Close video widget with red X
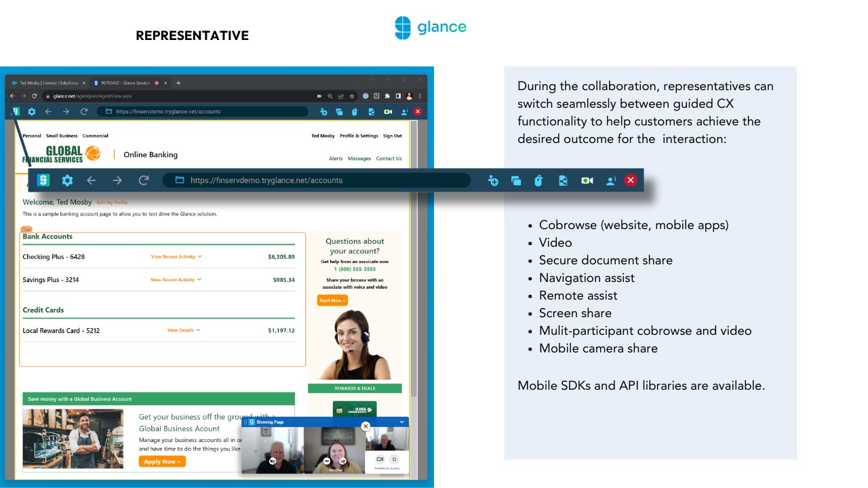868x488 pixels. [366, 426]
